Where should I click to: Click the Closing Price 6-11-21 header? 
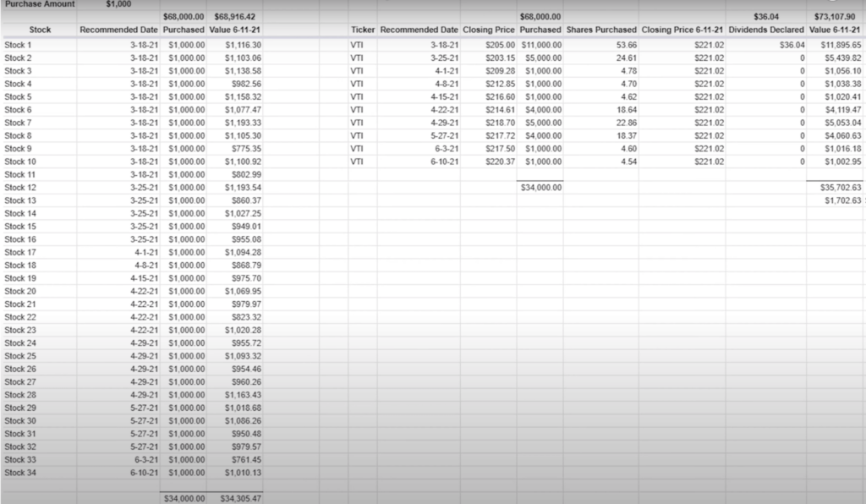click(682, 30)
